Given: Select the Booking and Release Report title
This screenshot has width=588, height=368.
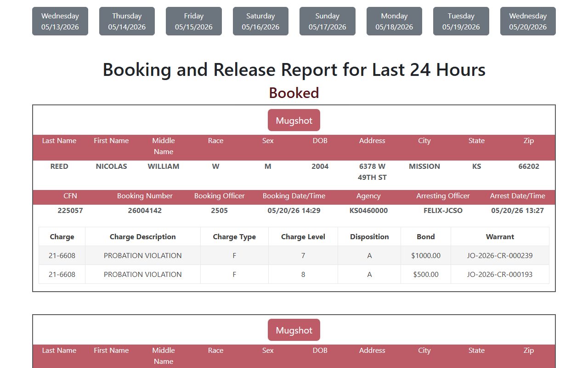Looking at the screenshot, I should point(294,70).
